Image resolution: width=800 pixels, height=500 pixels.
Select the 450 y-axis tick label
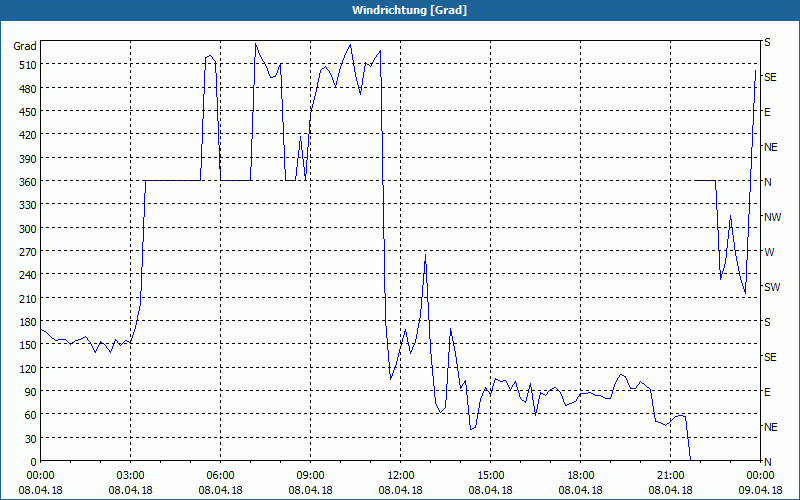coord(27,112)
